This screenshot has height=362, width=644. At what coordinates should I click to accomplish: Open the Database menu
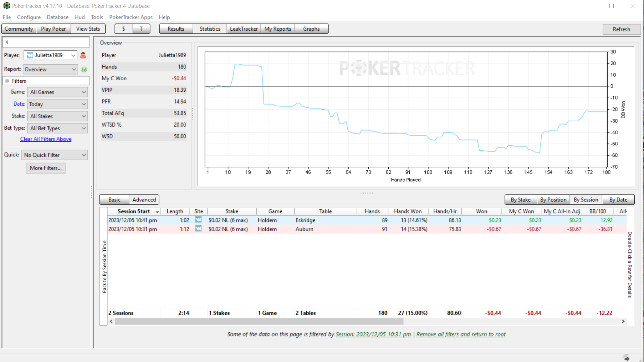(57, 17)
